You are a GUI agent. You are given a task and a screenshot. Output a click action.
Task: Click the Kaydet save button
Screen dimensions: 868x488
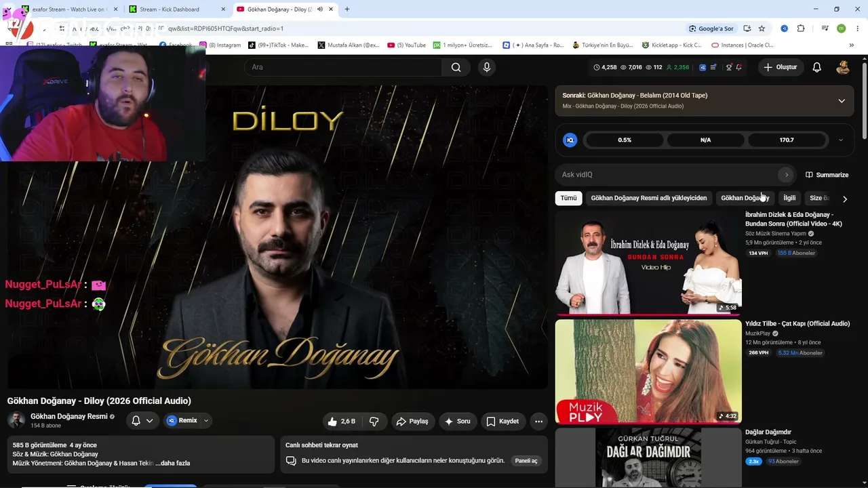[x=502, y=421]
